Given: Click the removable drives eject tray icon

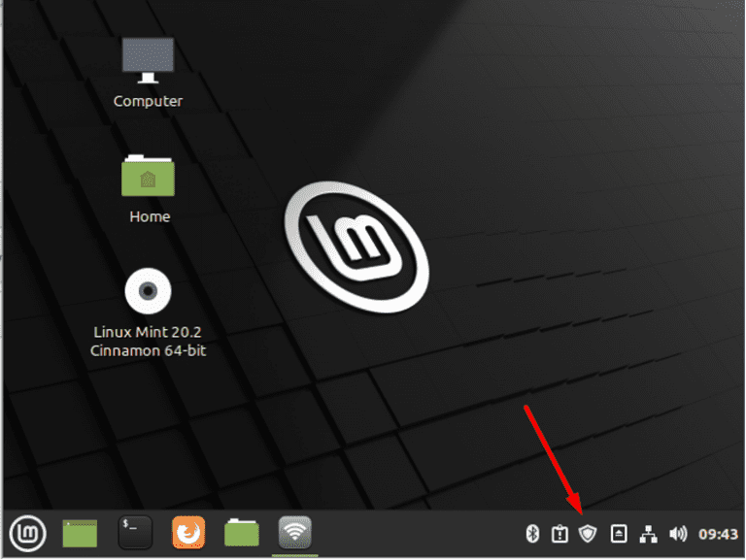Looking at the screenshot, I should point(619,534).
